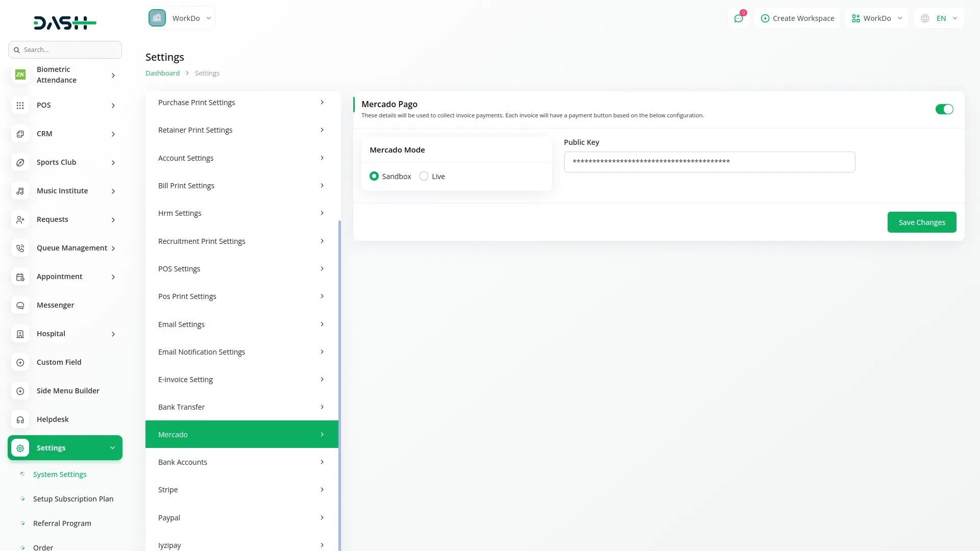Click the Save Changes button
980x551 pixels.
point(921,222)
